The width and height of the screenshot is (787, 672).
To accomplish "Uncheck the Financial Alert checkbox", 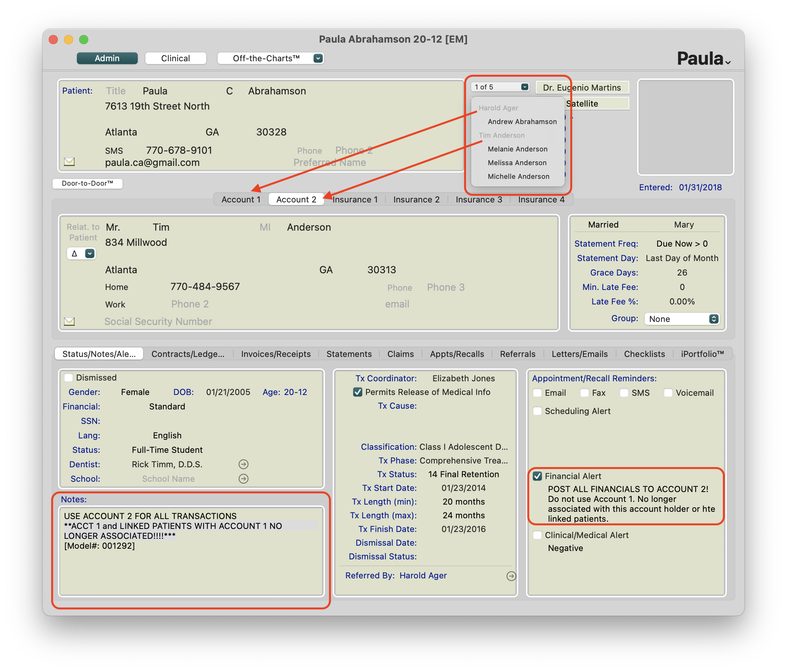I will 537,476.
